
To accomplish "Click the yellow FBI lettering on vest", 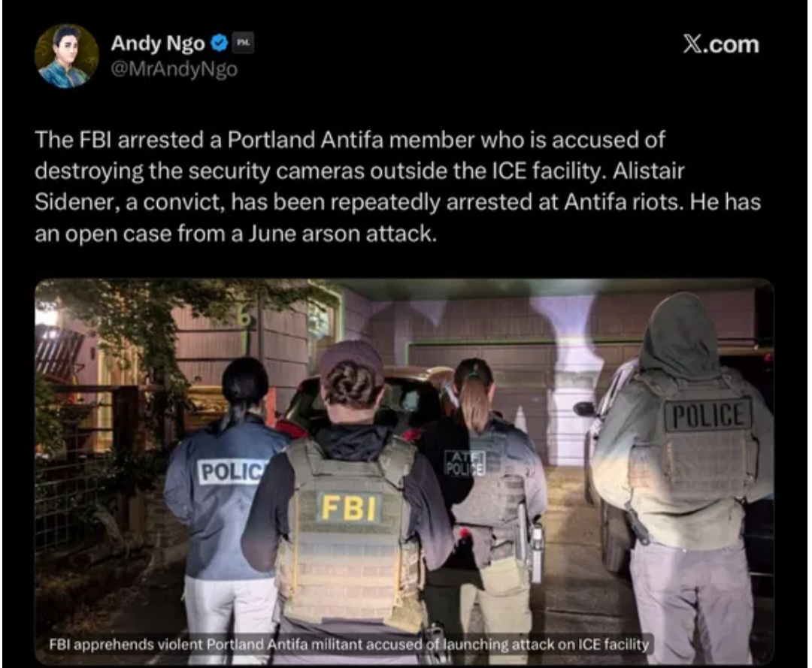I will [350, 507].
